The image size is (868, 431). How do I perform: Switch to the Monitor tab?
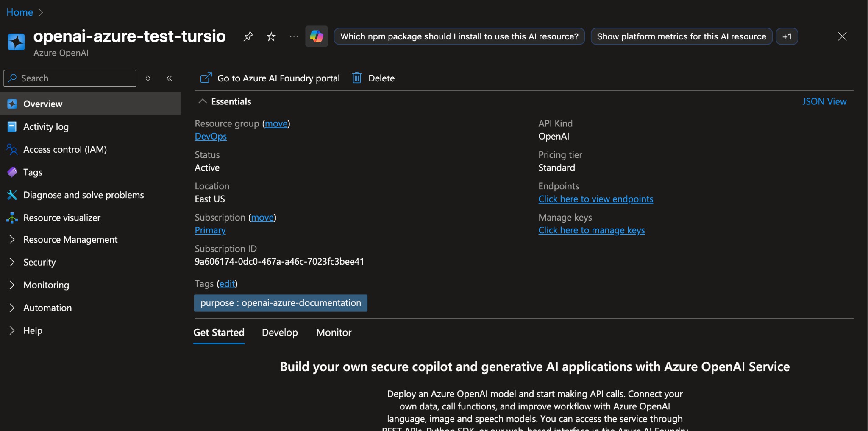(x=334, y=333)
